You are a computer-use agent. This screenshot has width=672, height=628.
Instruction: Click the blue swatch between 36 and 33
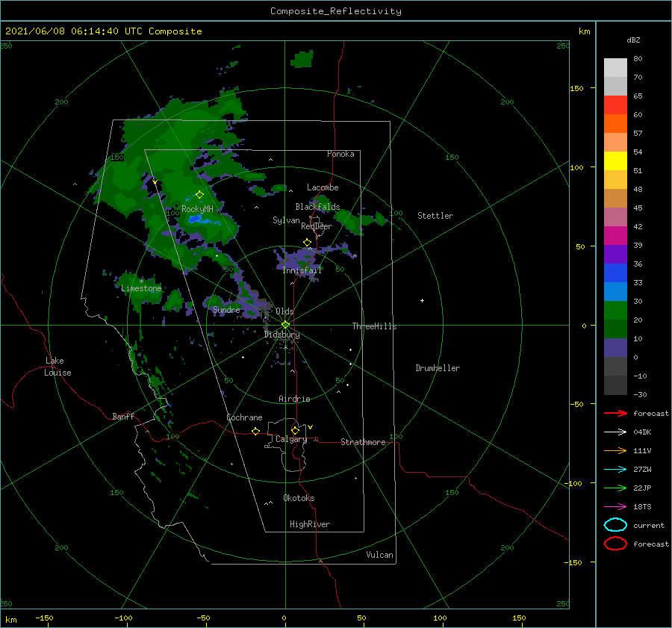(615, 273)
